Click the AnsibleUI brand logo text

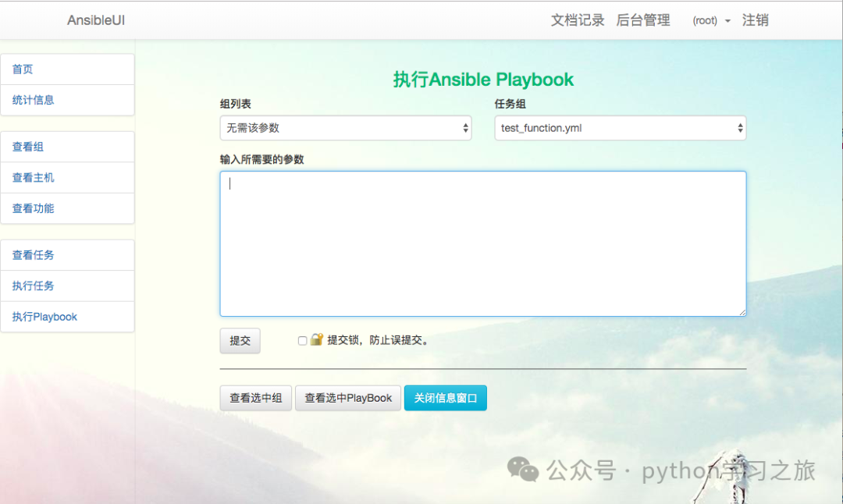click(96, 20)
